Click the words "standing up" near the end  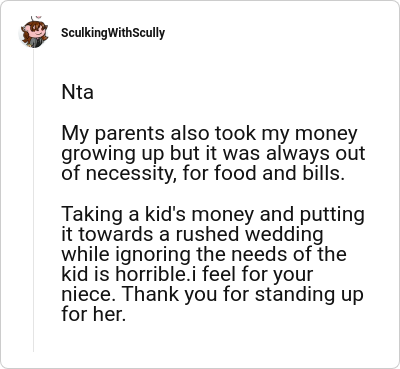point(309,295)
